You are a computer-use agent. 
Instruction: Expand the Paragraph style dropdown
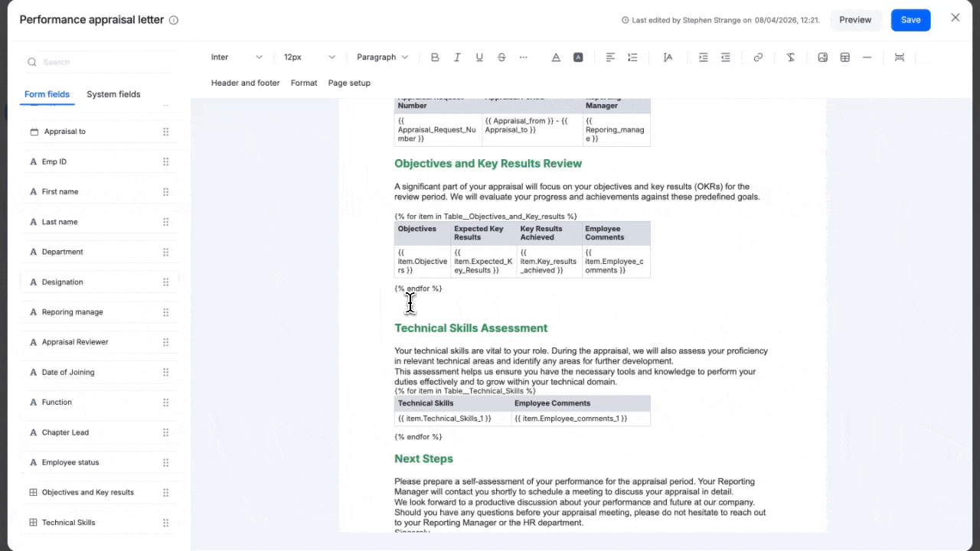pyautogui.click(x=382, y=57)
